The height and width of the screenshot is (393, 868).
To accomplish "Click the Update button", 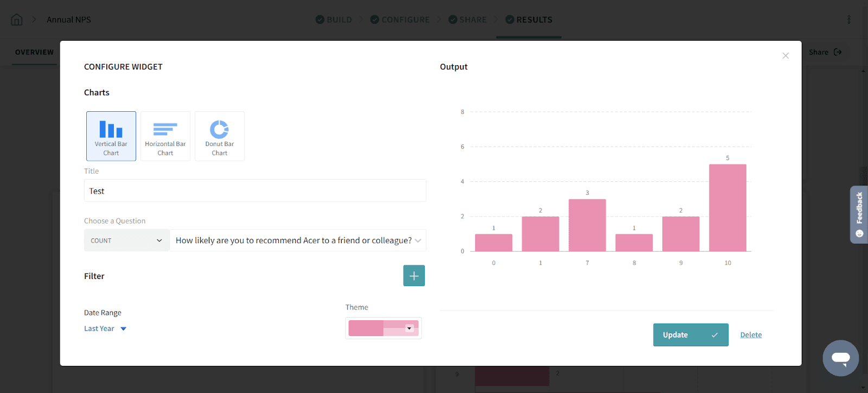I will point(691,335).
